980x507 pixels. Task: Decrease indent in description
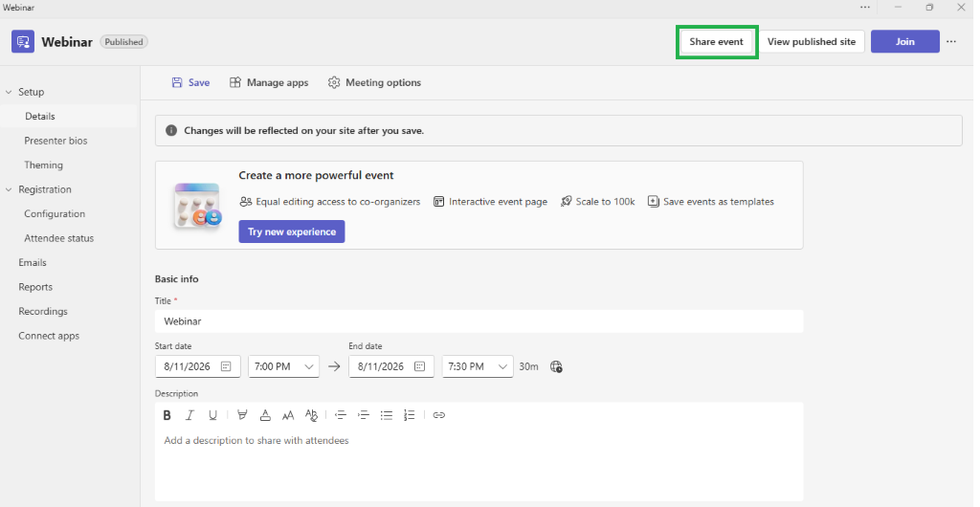click(341, 415)
